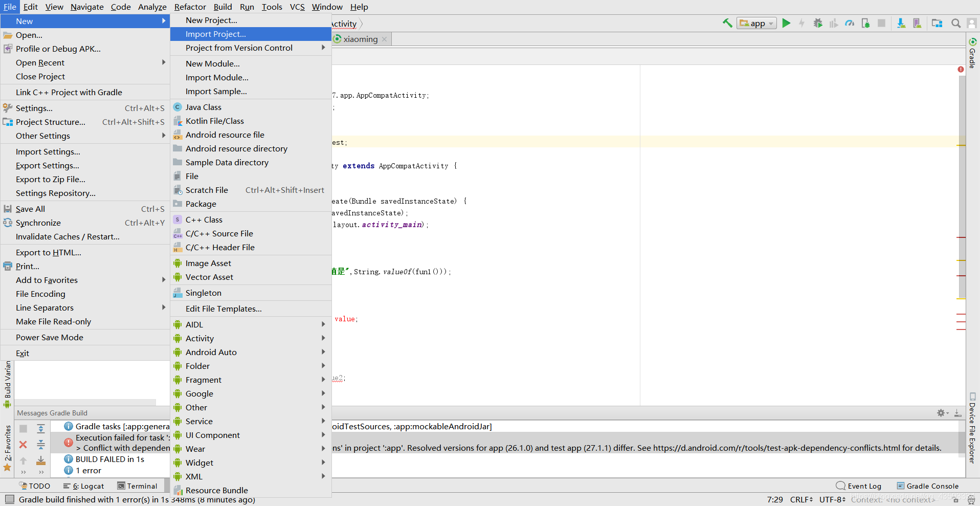Open the 6: Logcat tool window

pyautogui.click(x=83, y=486)
